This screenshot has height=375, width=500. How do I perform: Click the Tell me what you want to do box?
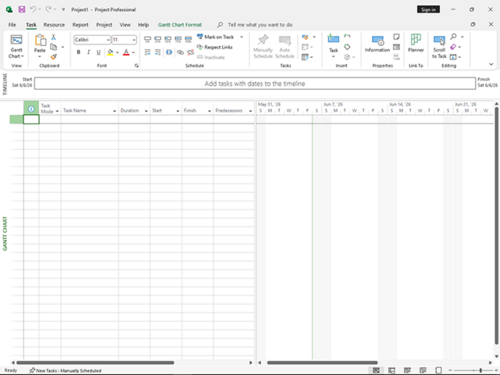(x=260, y=25)
